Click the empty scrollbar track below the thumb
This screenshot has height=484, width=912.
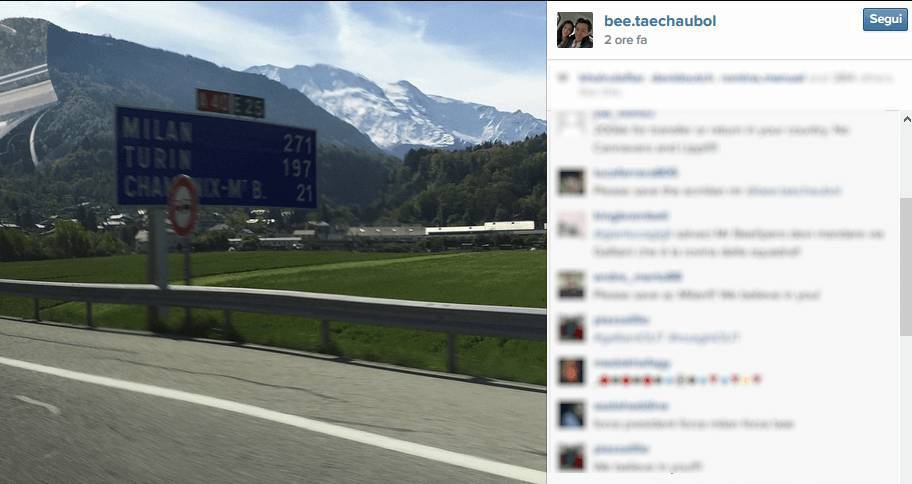[x=906, y=407]
